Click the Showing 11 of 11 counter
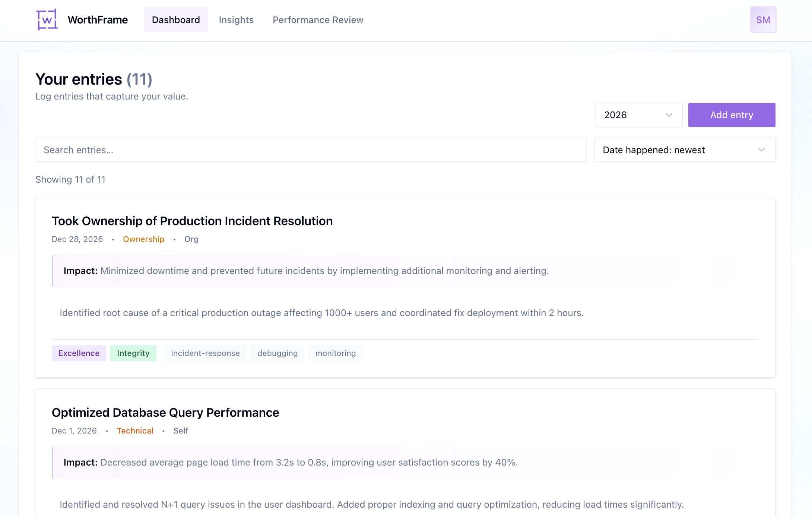Viewport: 812px width, 517px height. [x=70, y=179]
